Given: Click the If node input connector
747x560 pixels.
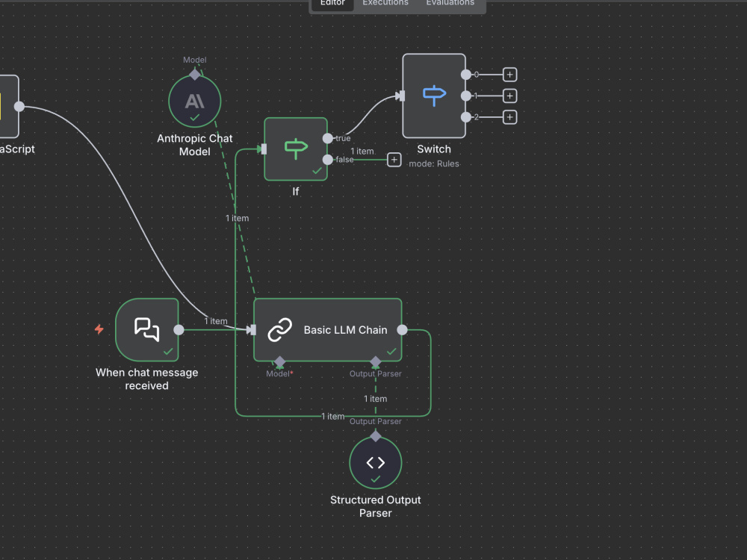Looking at the screenshot, I should point(264,149).
